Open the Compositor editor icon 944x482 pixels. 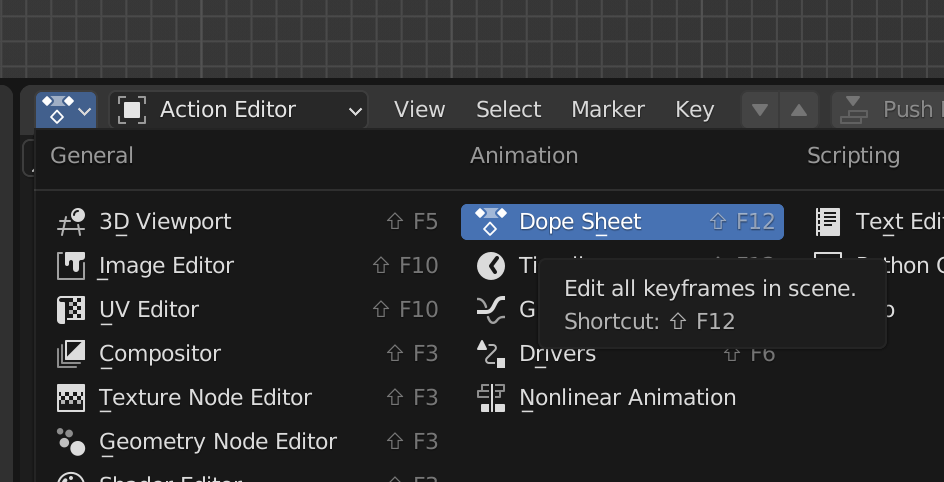tap(72, 354)
